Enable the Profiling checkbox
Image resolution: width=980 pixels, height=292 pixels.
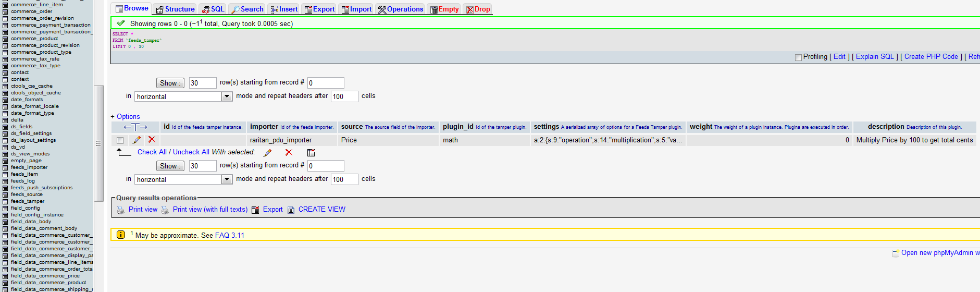pos(798,57)
